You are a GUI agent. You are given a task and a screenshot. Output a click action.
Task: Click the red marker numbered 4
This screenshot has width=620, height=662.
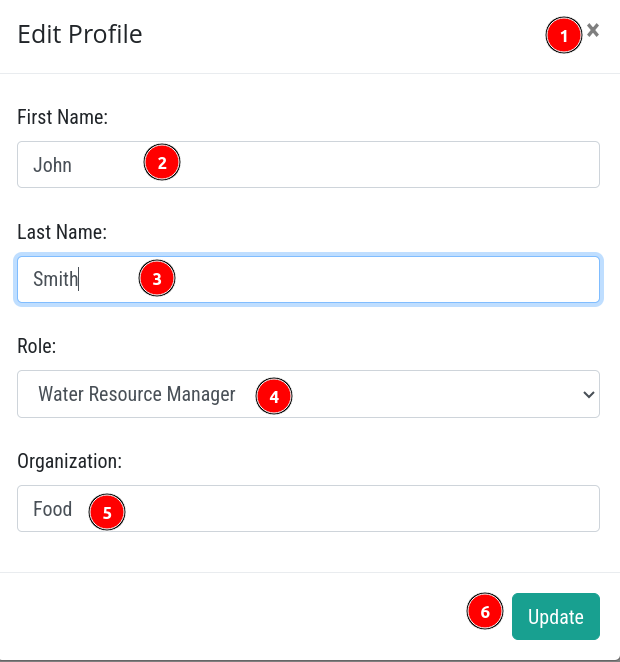273,396
